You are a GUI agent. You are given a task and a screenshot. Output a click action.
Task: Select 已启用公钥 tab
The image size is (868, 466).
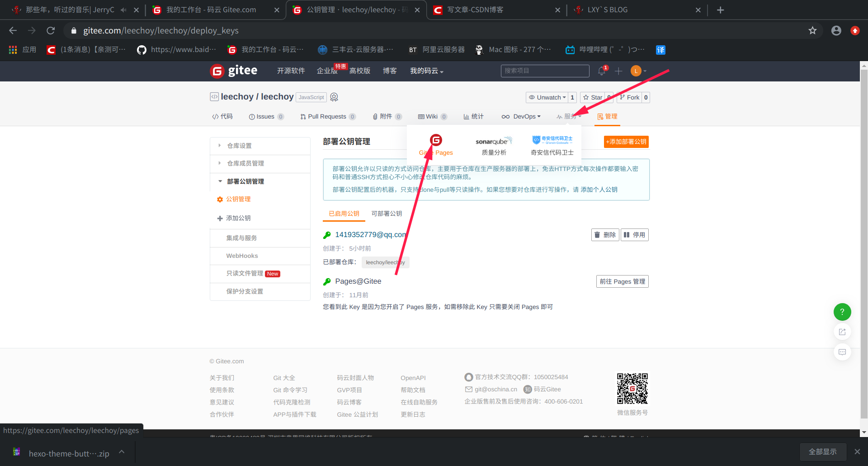pos(344,214)
